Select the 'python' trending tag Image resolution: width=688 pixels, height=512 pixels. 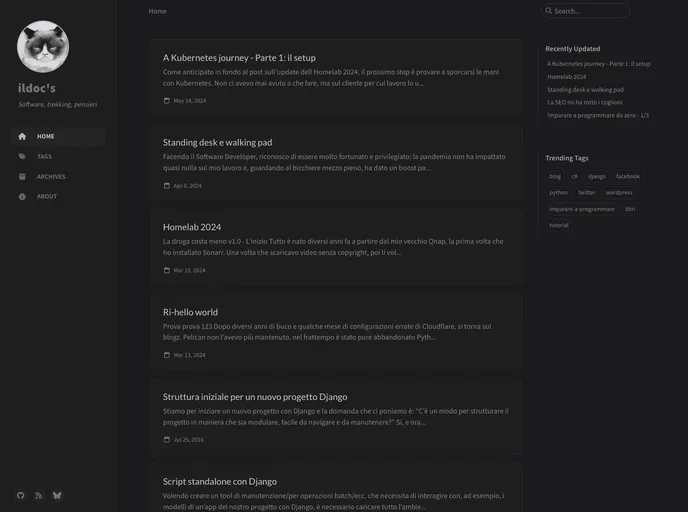558,192
